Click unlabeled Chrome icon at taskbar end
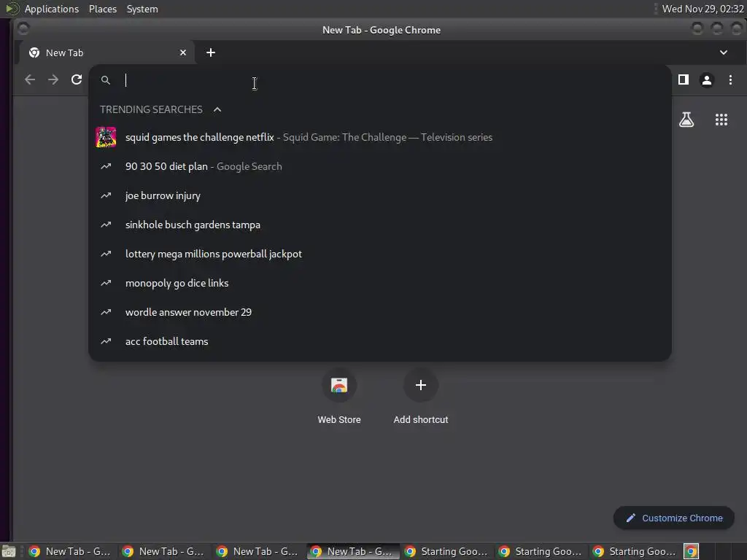 tap(691, 551)
